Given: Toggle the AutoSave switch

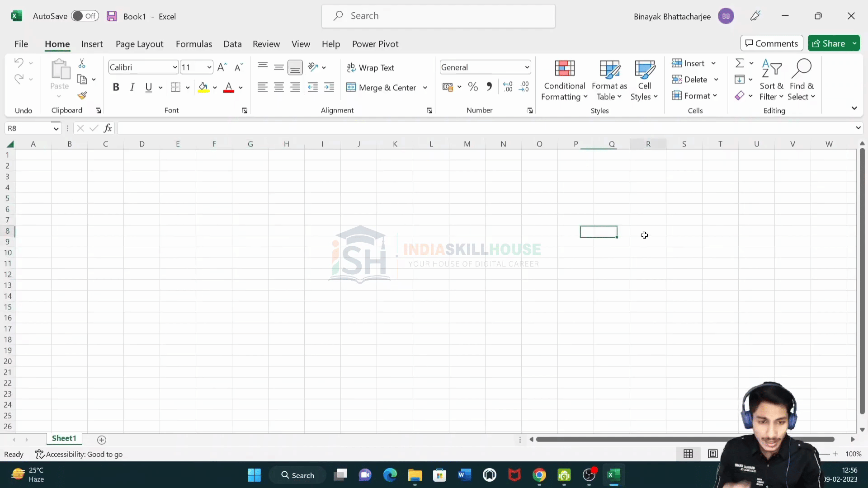Looking at the screenshot, I should (85, 16).
